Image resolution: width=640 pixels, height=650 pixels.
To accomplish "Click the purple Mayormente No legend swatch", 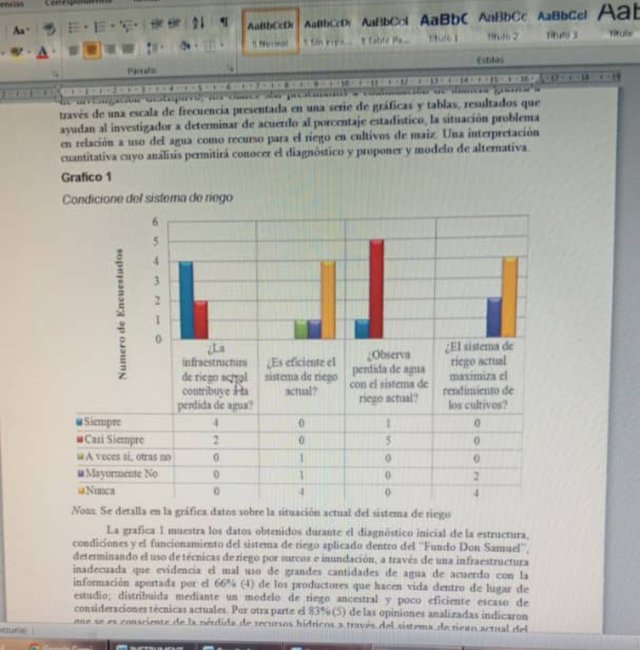I will pyautogui.click(x=81, y=473).
